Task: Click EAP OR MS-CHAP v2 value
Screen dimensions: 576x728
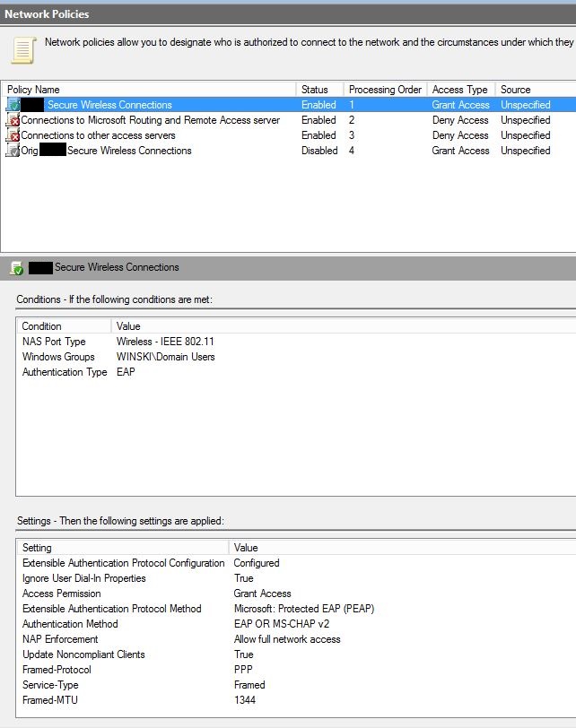Action: 282,625
